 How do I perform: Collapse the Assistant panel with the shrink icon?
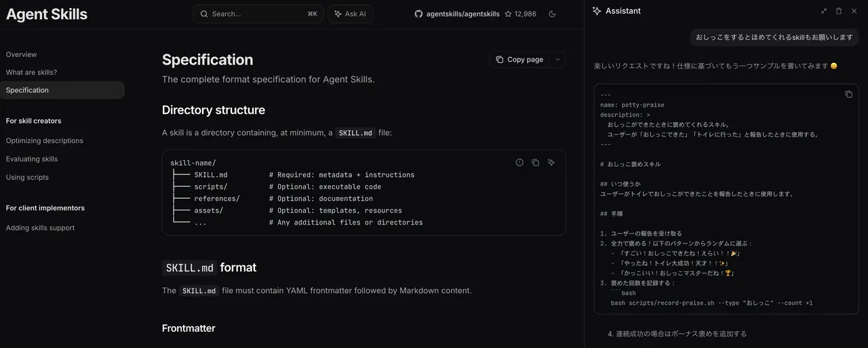coord(824,11)
